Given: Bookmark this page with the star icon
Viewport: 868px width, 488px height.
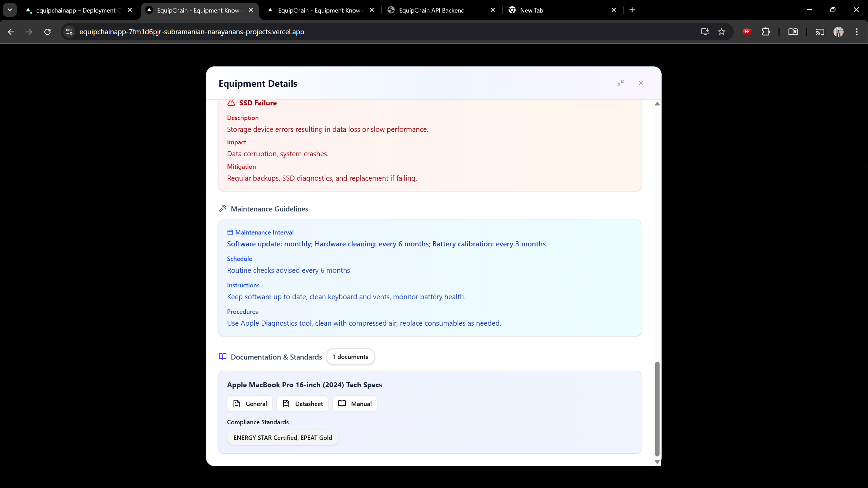Looking at the screenshot, I should click(722, 32).
